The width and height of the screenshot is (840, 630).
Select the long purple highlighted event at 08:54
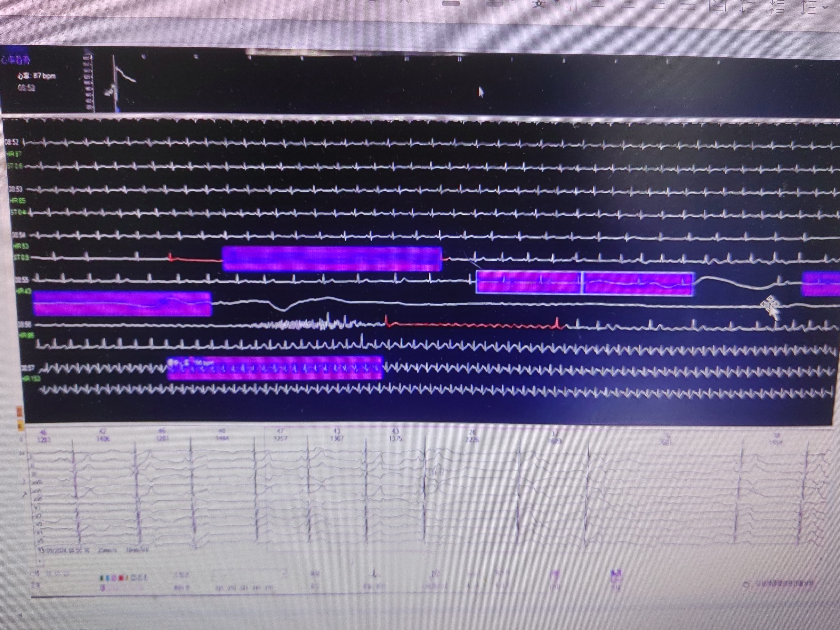[x=332, y=259]
